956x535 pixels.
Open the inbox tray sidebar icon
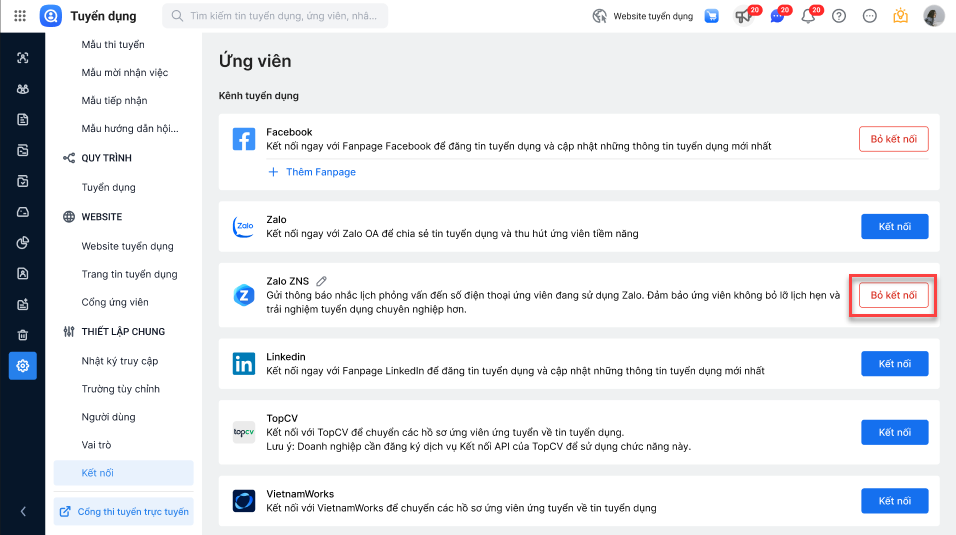click(x=23, y=212)
